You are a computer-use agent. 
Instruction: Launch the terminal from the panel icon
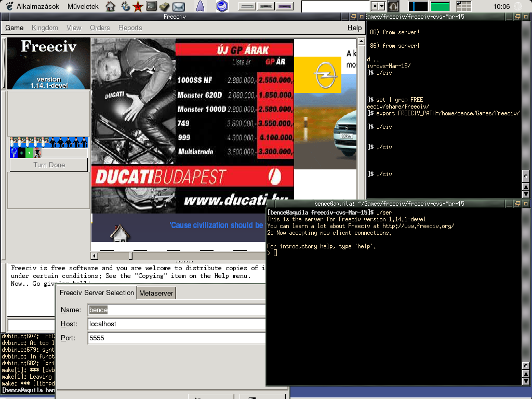tap(151, 6)
